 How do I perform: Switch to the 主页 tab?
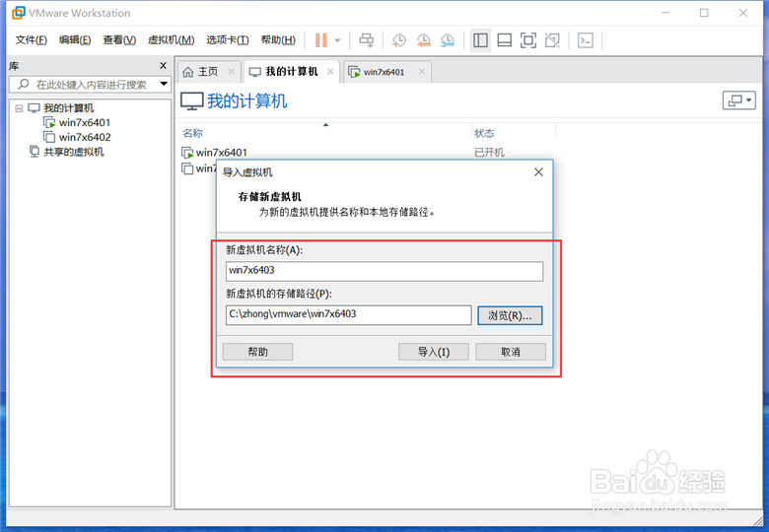click(x=207, y=72)
